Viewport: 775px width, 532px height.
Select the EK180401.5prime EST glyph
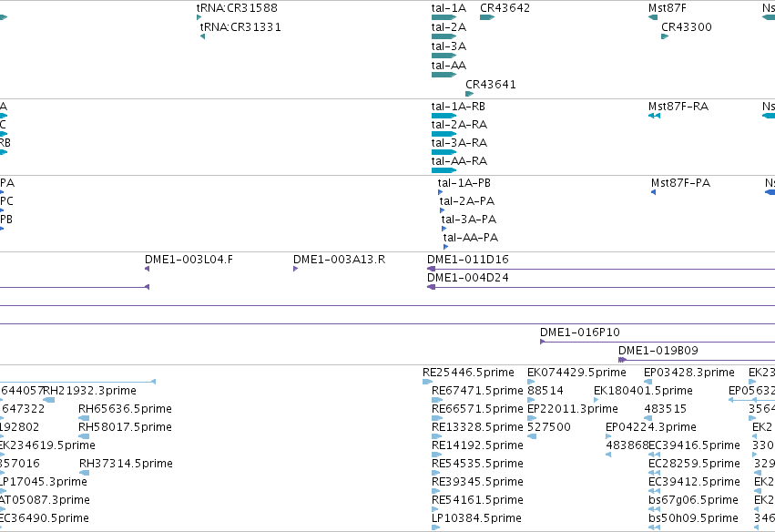point(597,400)
